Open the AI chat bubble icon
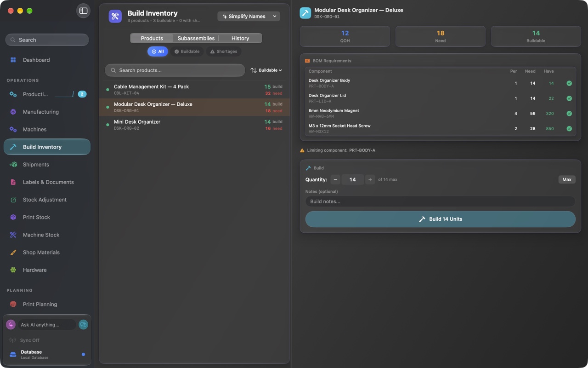The height and width of the screenshot is (368, 588). [x=83, y=325]
